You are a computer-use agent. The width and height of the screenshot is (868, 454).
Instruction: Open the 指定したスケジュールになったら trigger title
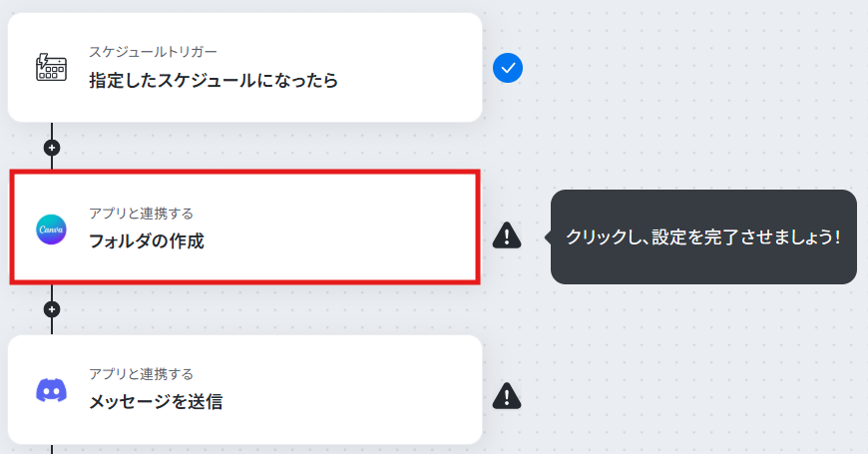coord(214,80)
